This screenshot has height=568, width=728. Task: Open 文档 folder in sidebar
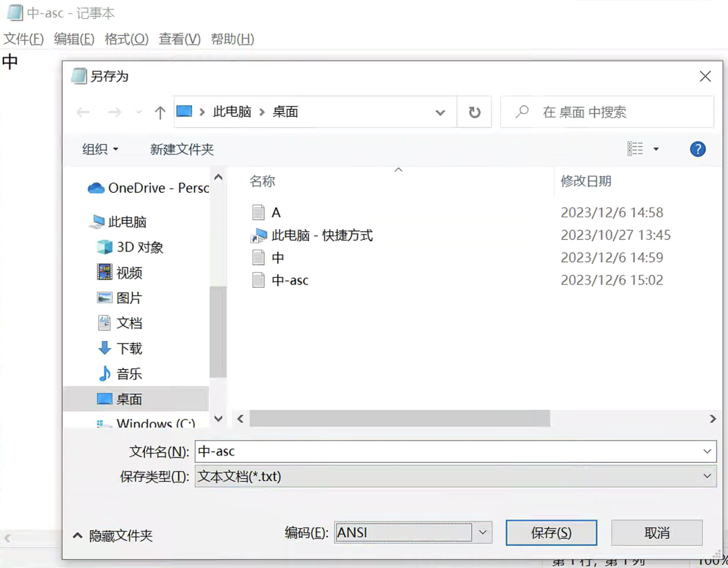(x=120, y=323)
